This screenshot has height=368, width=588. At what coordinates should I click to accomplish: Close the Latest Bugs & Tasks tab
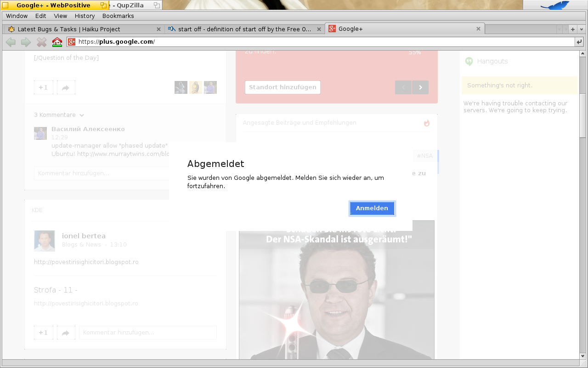point(158,29)
